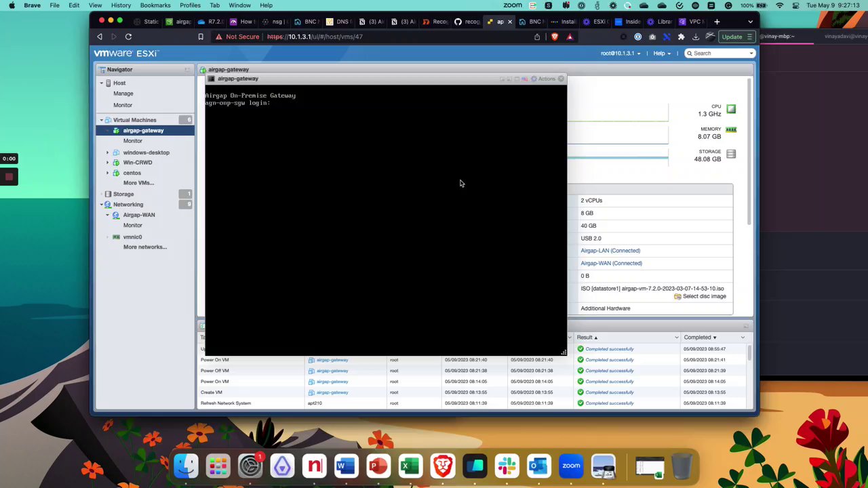The image size is (868, 488).
Task: Expand the windows-desktop VM node
Action: [x=107, y=152]
